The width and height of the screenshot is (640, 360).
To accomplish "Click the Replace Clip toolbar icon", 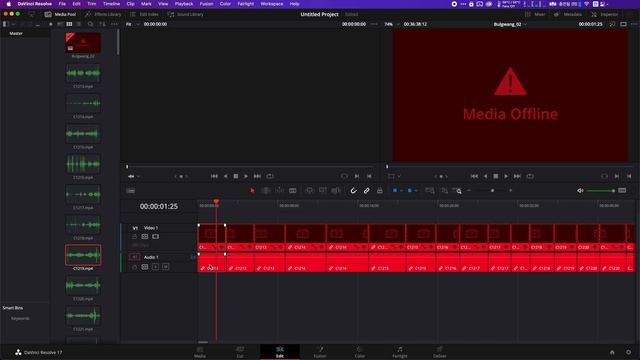I will tap(336, 191).
